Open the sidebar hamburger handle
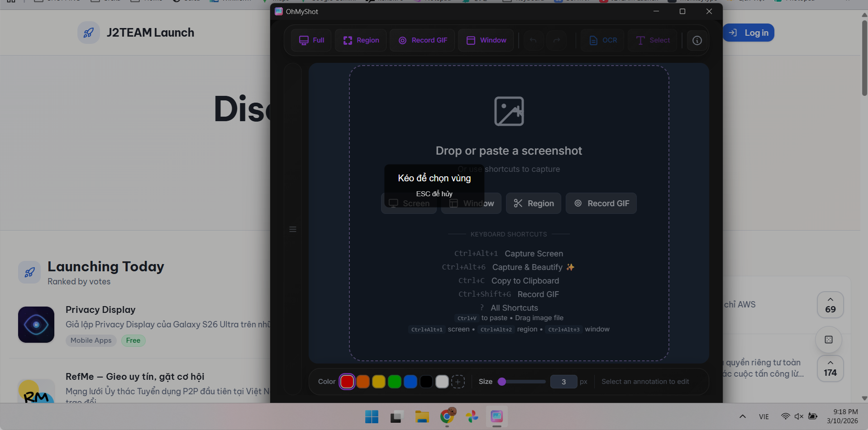Screen dimensions: 868x430 pyautogui.click(x=293, y=229)
